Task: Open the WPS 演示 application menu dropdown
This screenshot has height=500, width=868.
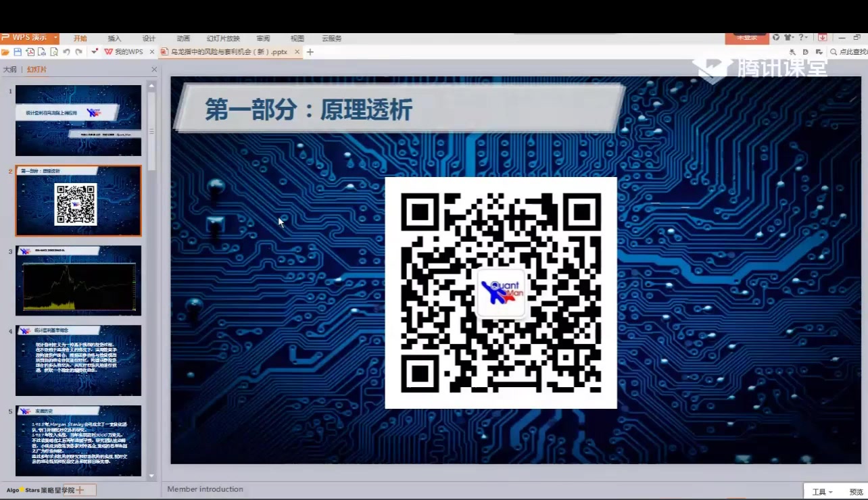Action: 30,38
